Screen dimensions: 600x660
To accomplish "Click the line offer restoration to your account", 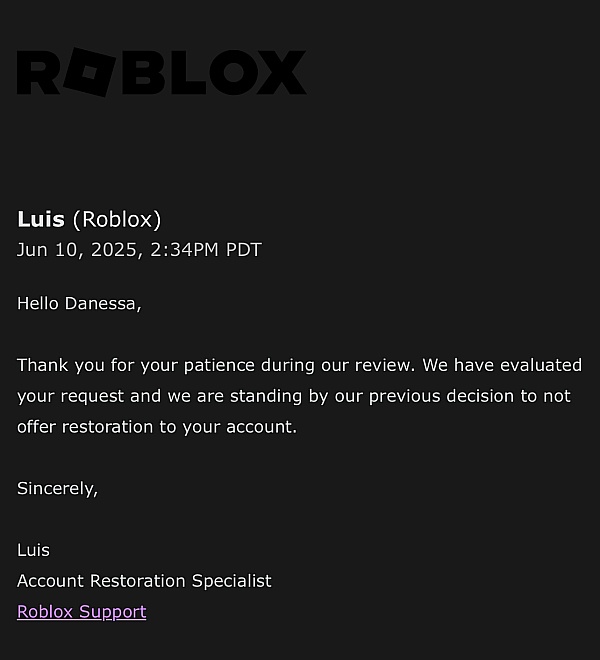I will [157, 427].
